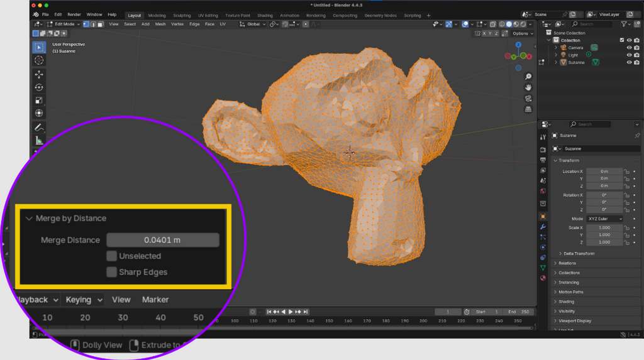This screenshot has height=360, width=644.
Task: Click the Location X value field
Action: 604,171
